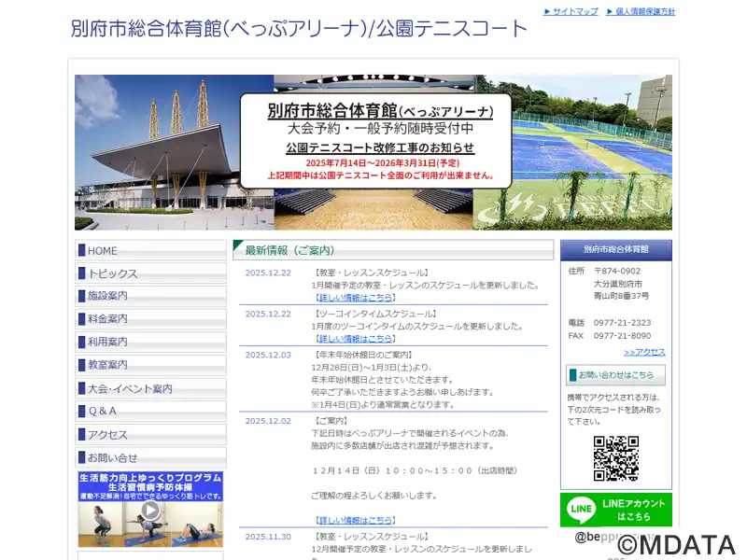Click the 【年末年始休館日のご案内】 heading
Screen dimensions: 747x560
[x=362, y=356]
